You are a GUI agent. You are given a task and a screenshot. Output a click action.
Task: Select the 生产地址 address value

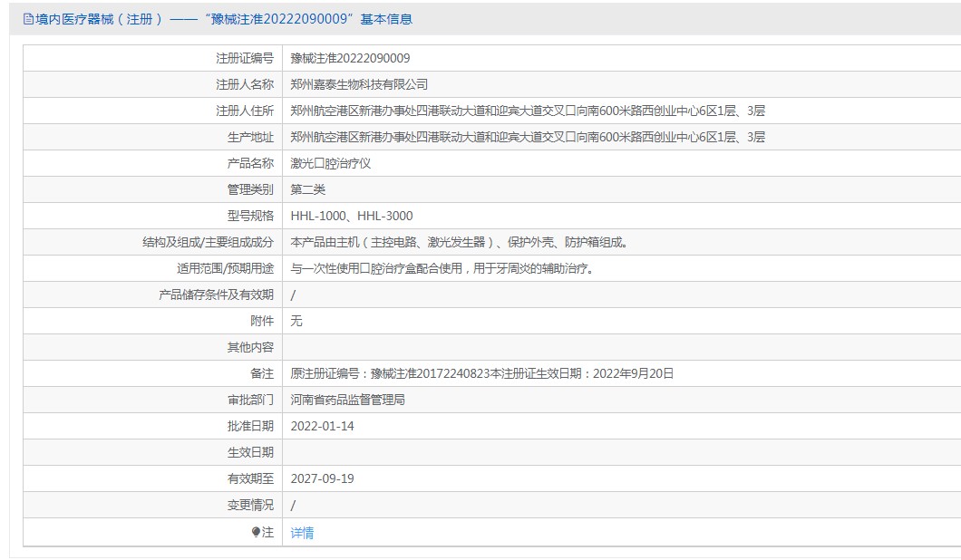pyautogui.click(x=528, y=137)
